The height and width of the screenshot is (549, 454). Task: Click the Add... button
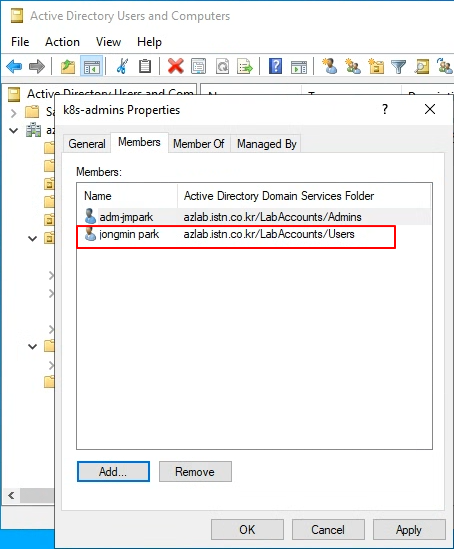click(x=113, y=471)
